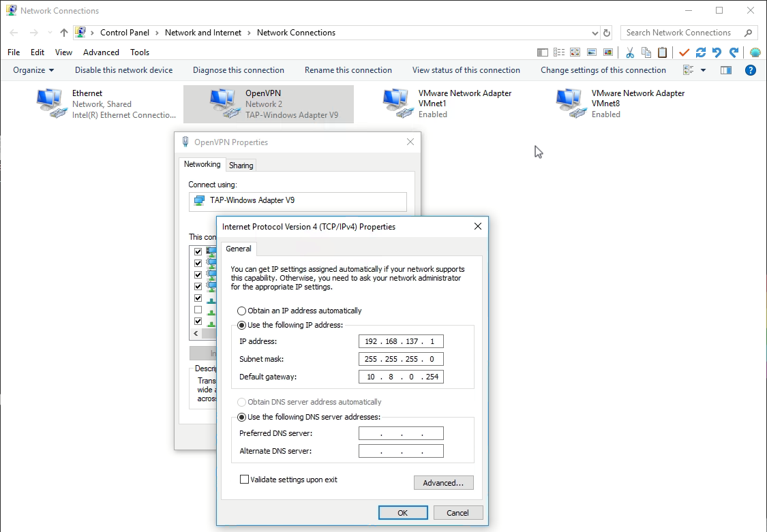Open the blue Help question mark icon
This screenshot has width=767, height=532.
[x=751, y=70]
